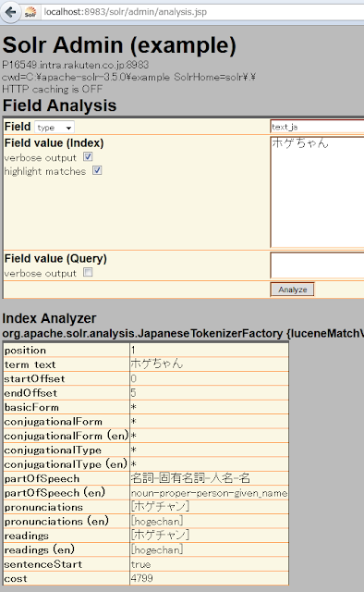Screen dimensions: 364x592
Task: Click the Field Analysis heading
Action: point(60,105)
